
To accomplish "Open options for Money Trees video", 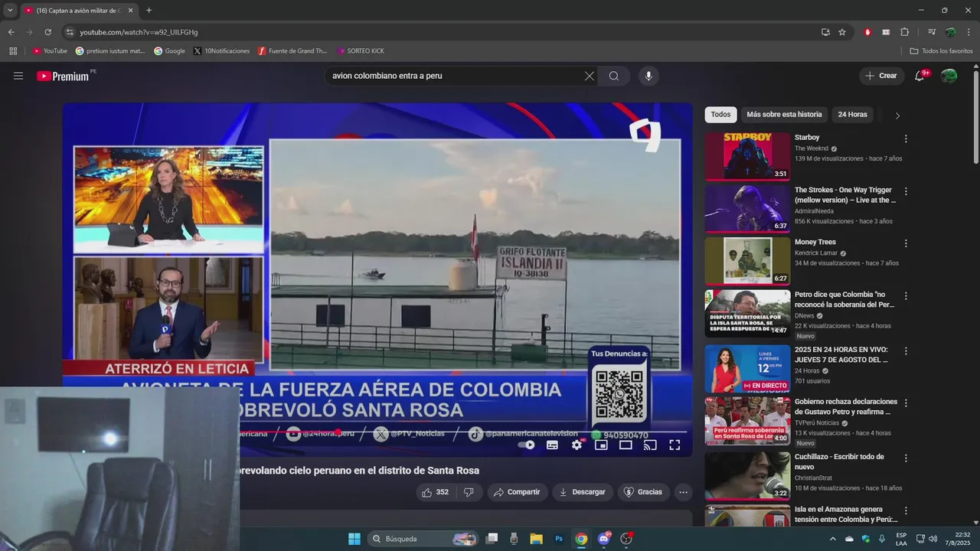I will 906,243.
